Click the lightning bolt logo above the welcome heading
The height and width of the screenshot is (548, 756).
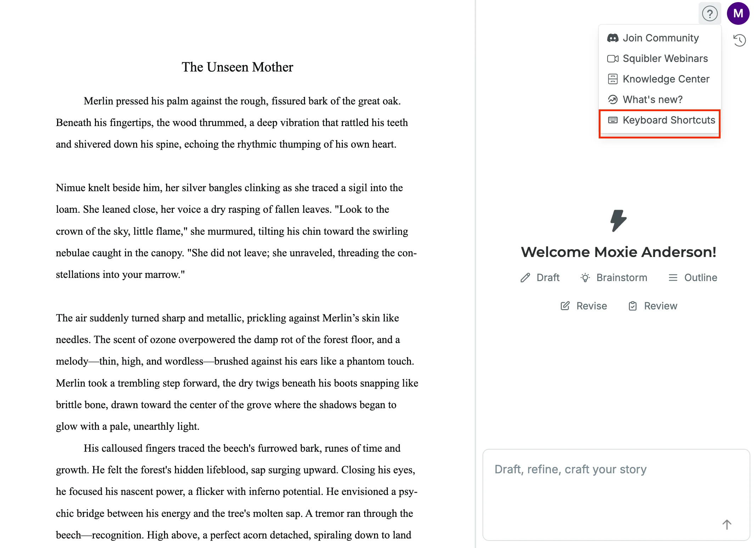click(x=618, y=221)
